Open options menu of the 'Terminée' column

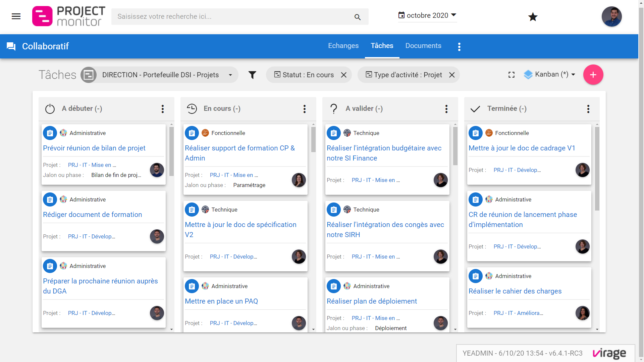tap(588, 109)
